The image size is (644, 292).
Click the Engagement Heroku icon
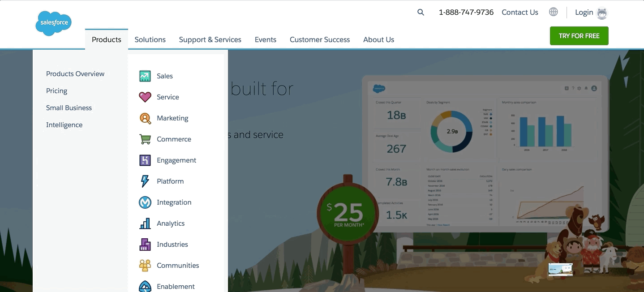145,160
